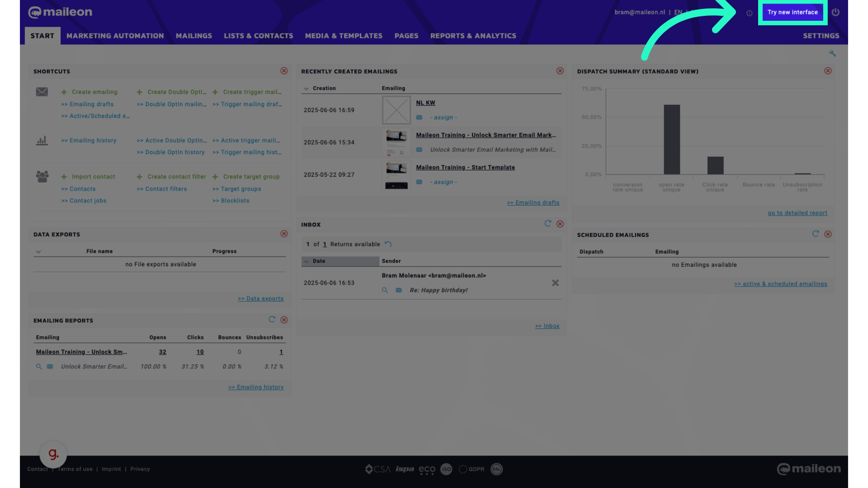Toggle Creation column sort chevron
868x488 pixels.
[x=307, y=89]
